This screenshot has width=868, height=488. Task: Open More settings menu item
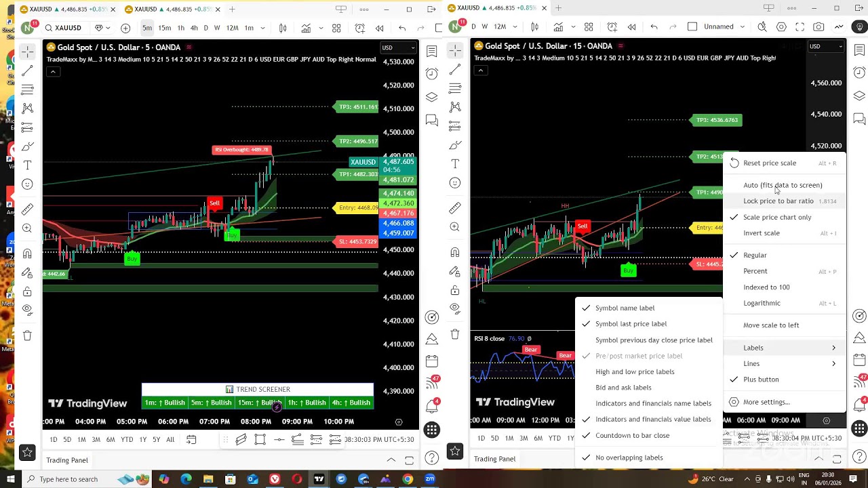click(785, 402)
